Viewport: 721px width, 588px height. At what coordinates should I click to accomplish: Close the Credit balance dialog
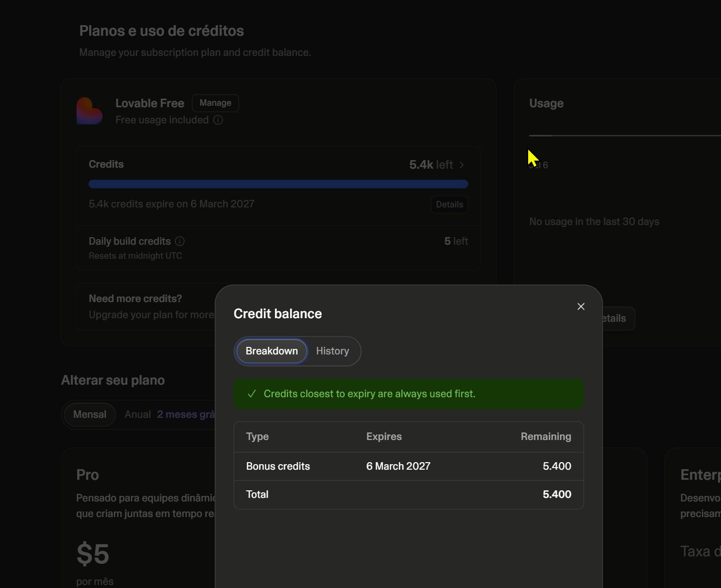[581, 307]
